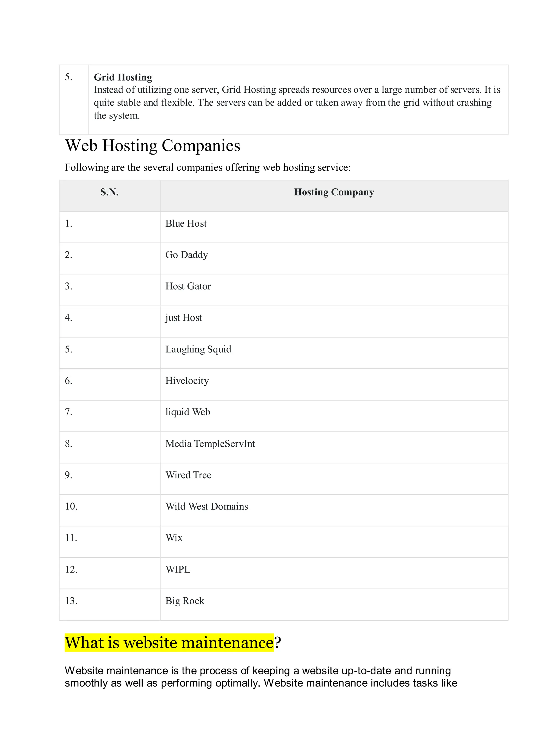Select the 'Laughing Squid' entry
This screenshot has height=756, width=535.
click(198, 349)
